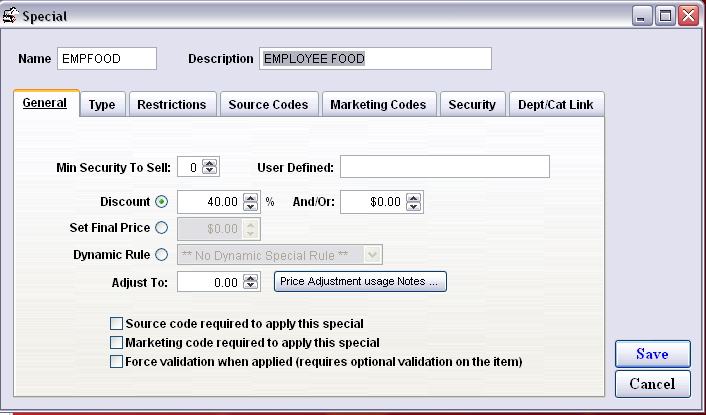
Task: Increase the And/Or dollar amount
Action: (x=413, y=197)
